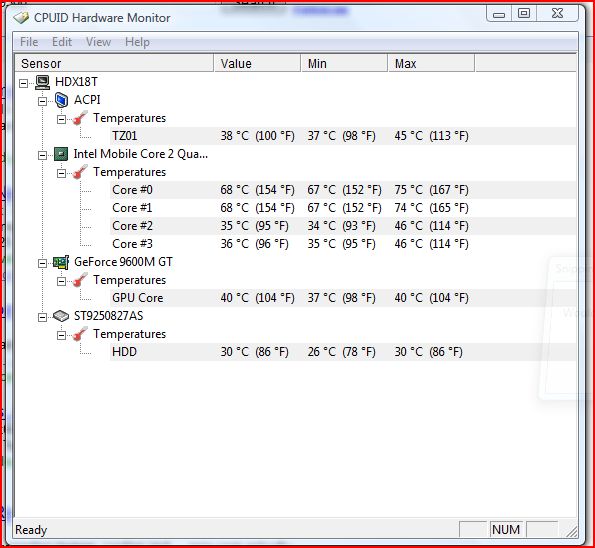Select the GPU Core row

point(343,298)
